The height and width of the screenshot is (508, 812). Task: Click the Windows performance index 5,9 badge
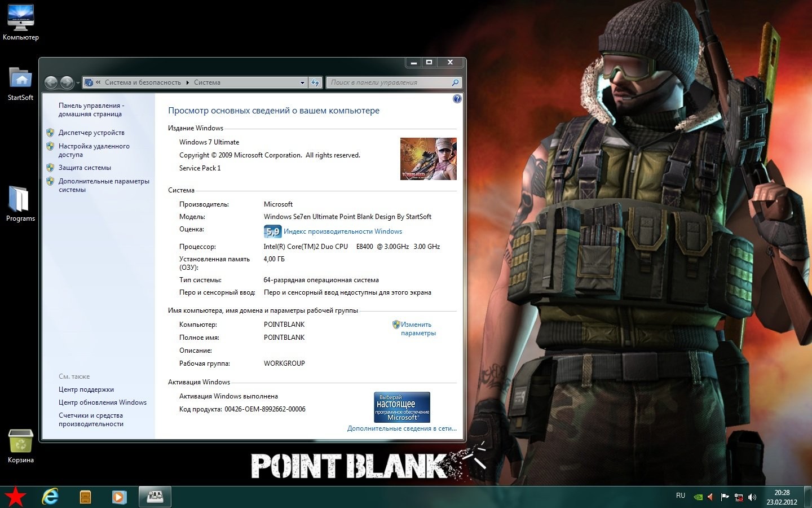pos(272,231)
